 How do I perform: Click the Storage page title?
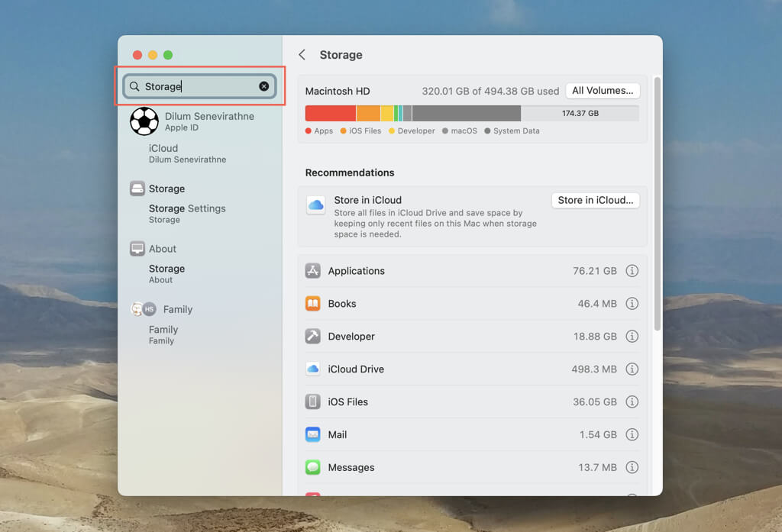point(341,55)
